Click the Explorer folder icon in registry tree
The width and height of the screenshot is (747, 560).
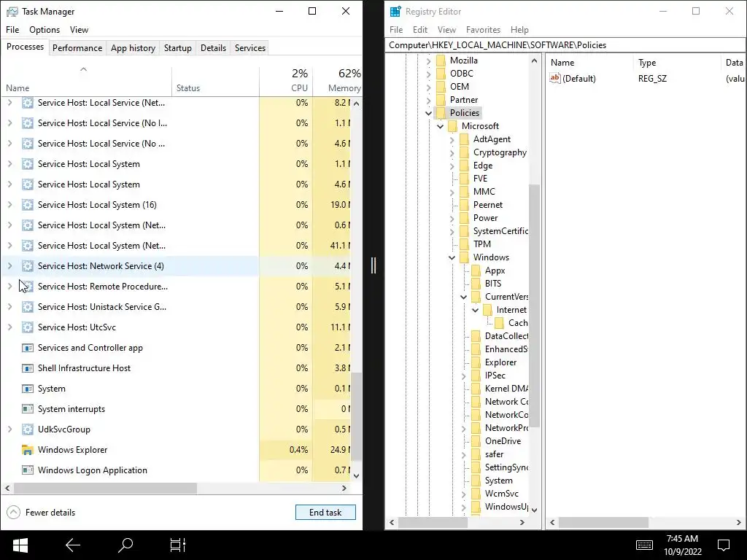coord(476,362)
